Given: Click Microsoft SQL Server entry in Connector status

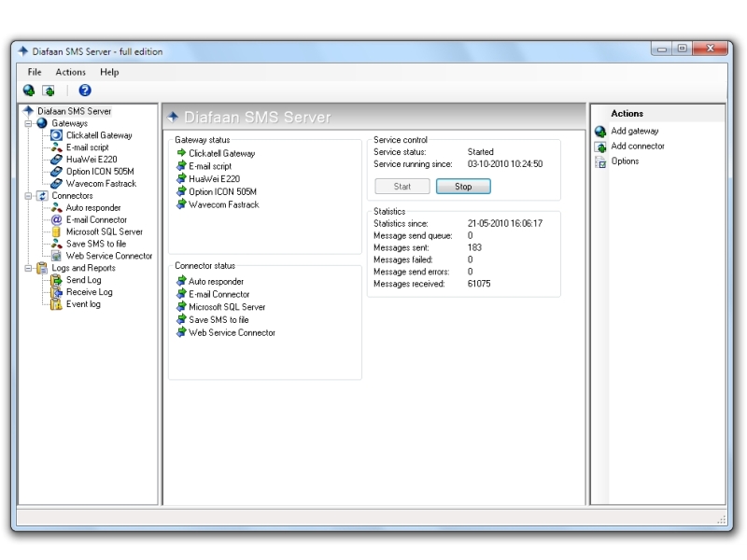Looking at the screenshot, I should (227, 307).
